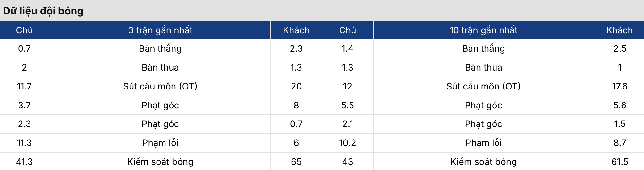This screenshot has width=644, height=170.
Task: Click the corner kicks value 5.5
Action: pos(347,105)
